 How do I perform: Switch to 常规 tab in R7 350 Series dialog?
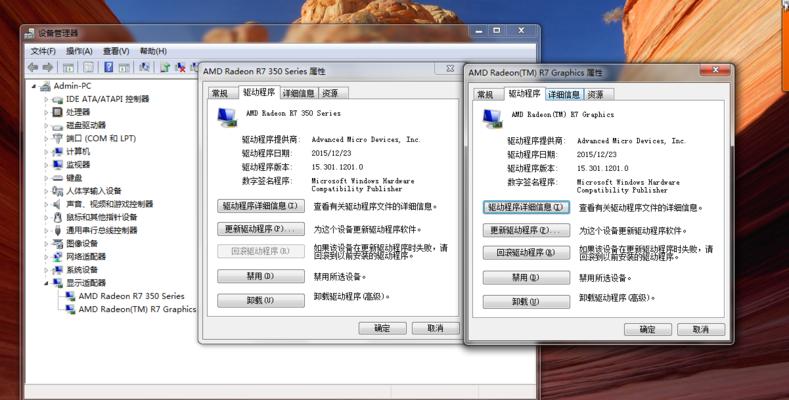pyautogui.click(x=220, y=93)
